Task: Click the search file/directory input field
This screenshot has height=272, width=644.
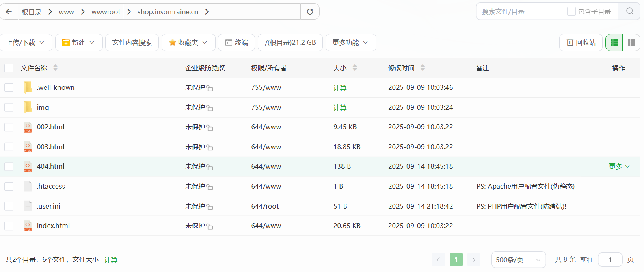Action: [x=522, y=11]
